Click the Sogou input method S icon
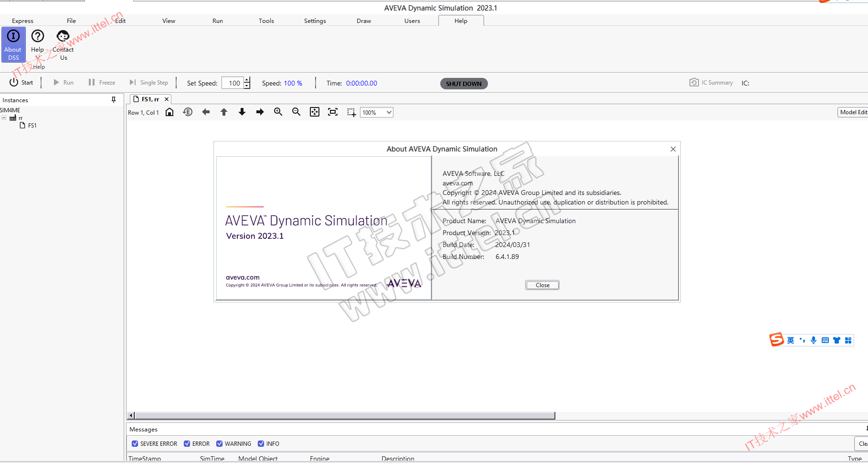The image size is (868, 463). point(776,340)
